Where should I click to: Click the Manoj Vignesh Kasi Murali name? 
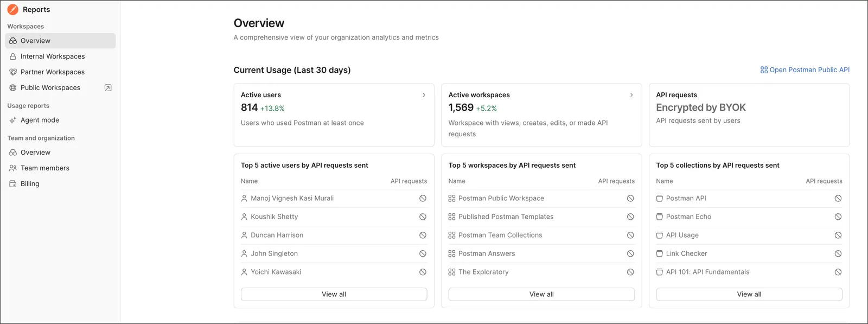tap(292, 199)
